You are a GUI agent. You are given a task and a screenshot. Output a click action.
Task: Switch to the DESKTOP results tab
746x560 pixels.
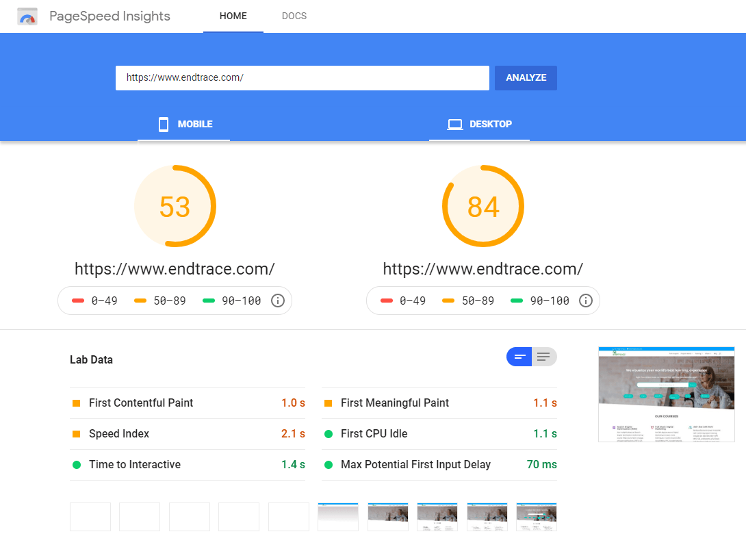click(479, 124)
